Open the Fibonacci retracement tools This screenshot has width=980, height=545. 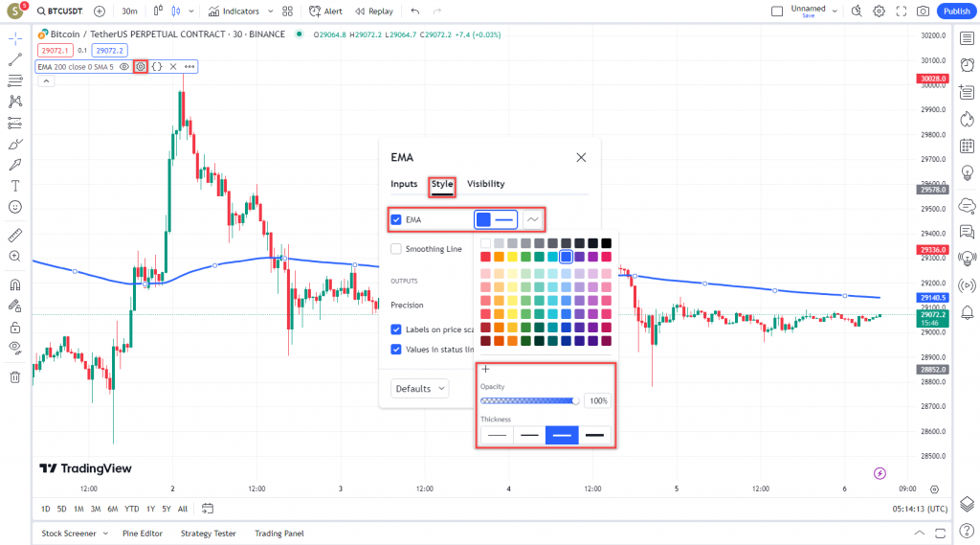coord(15,80)
